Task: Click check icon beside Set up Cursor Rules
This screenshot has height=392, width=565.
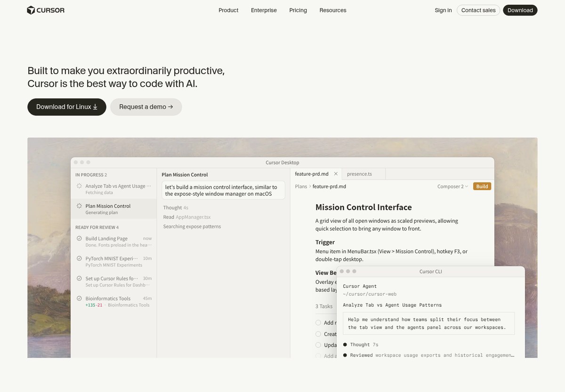Action: pyautogui.click(x=79, y=279)
